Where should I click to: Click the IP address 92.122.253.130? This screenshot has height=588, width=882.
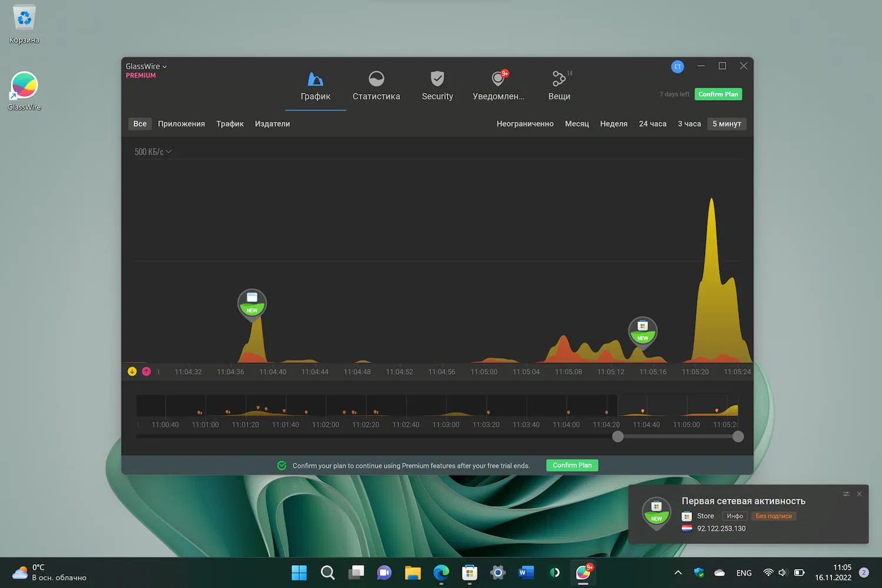point(721,529)
